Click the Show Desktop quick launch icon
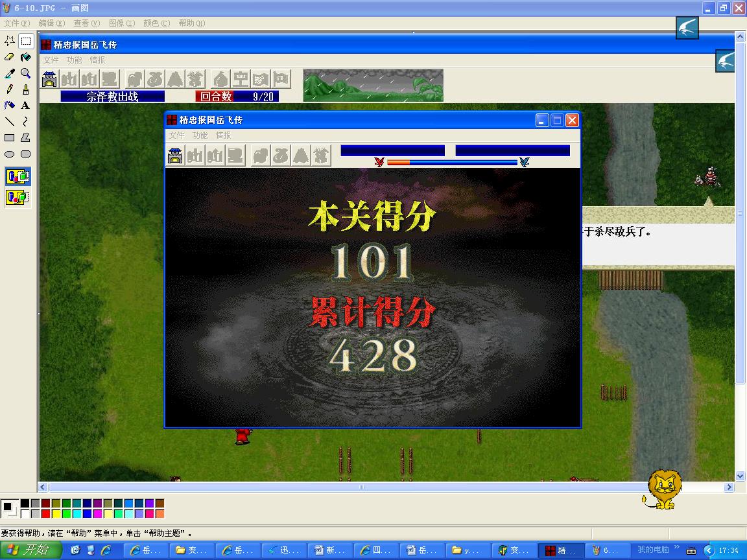The image size is (747, 560). pos(75,550)
